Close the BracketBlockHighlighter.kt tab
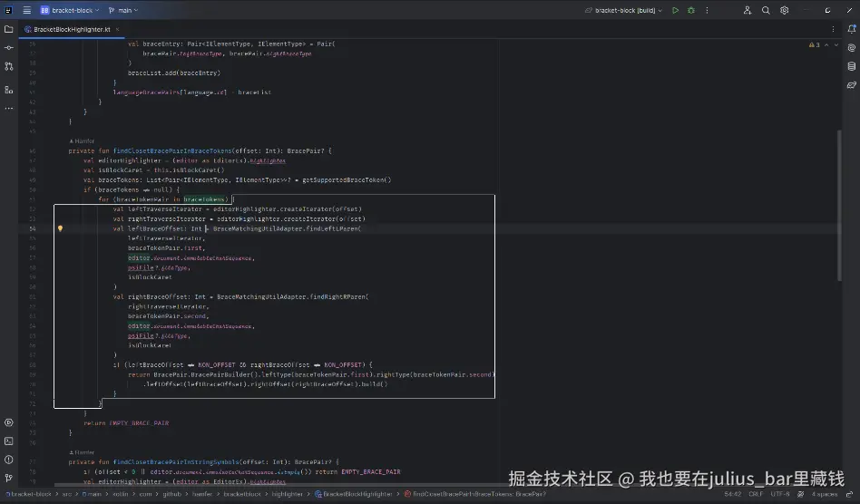Image resolution: width=860 pixels, height=504 pixels. pyautogui.click(x=117, y=30)
